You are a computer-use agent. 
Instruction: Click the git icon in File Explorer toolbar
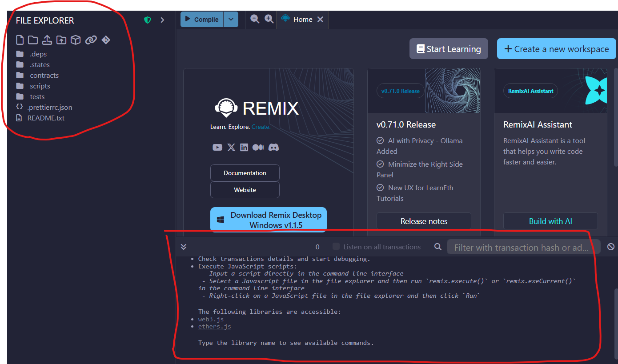pyautogui.click(x=106, y=40)
